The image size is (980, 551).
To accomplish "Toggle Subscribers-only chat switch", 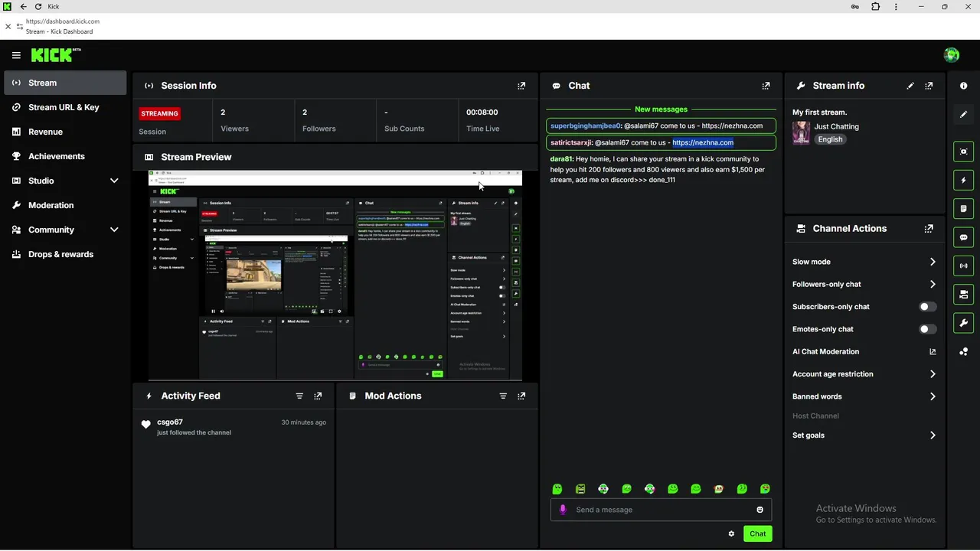I will tap(927, 307).
